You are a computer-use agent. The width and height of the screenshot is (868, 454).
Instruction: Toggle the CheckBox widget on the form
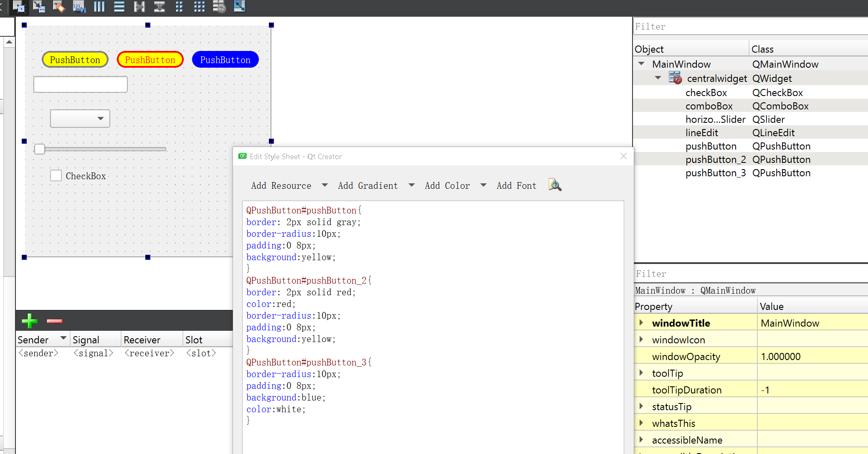tap(56, 175)
